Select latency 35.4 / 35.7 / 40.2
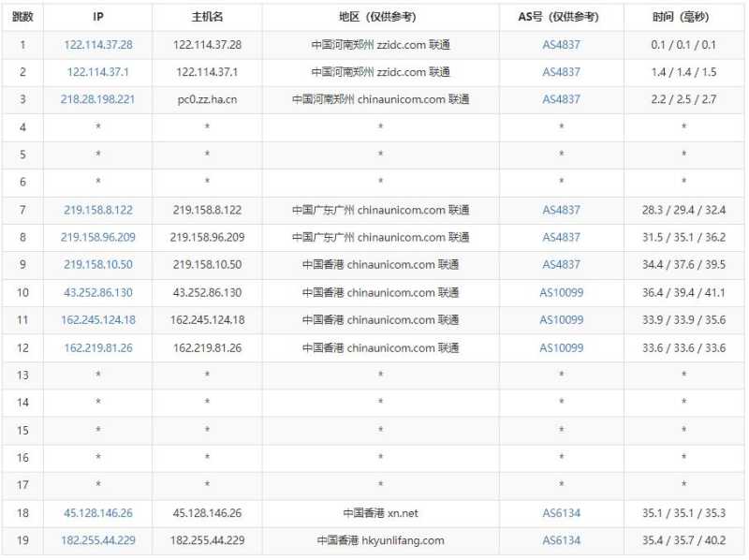749x560 pixels. pos(683,540)
